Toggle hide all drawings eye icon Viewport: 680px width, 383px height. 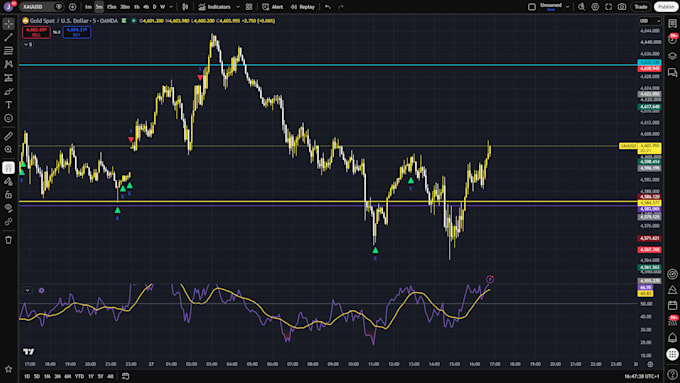coord(8,208)
